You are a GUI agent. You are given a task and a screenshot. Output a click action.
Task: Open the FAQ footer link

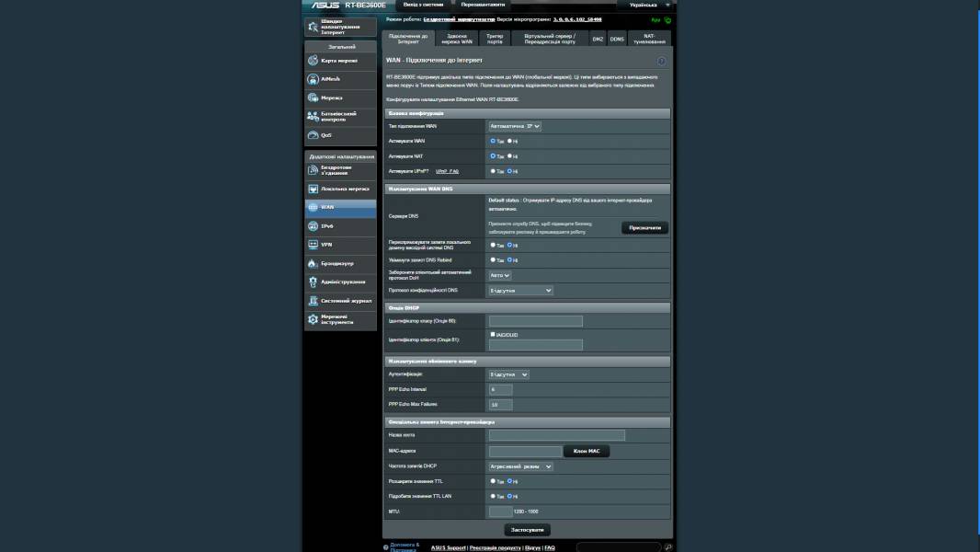[550, 547]
